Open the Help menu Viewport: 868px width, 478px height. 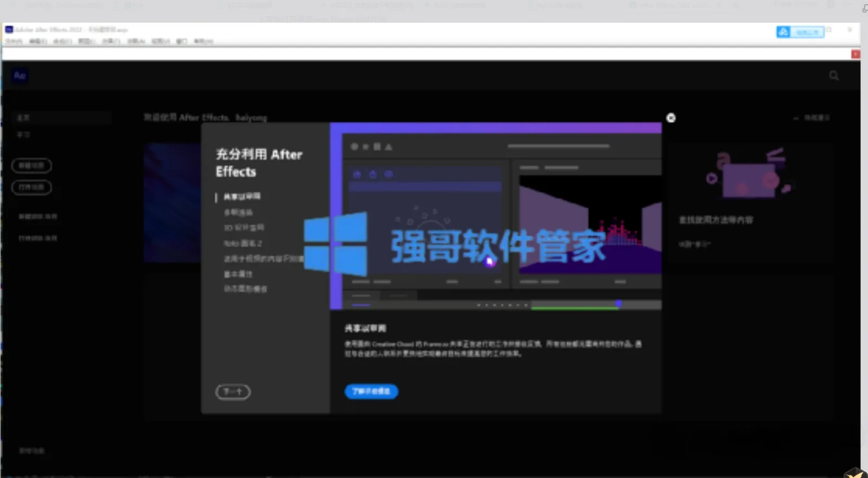[x=203, y=41]
